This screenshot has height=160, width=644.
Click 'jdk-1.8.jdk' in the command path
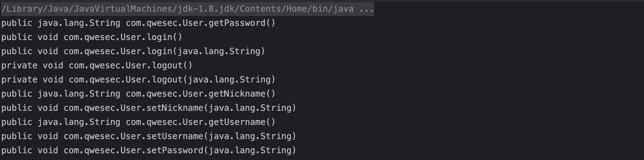[x=205, y=9]
